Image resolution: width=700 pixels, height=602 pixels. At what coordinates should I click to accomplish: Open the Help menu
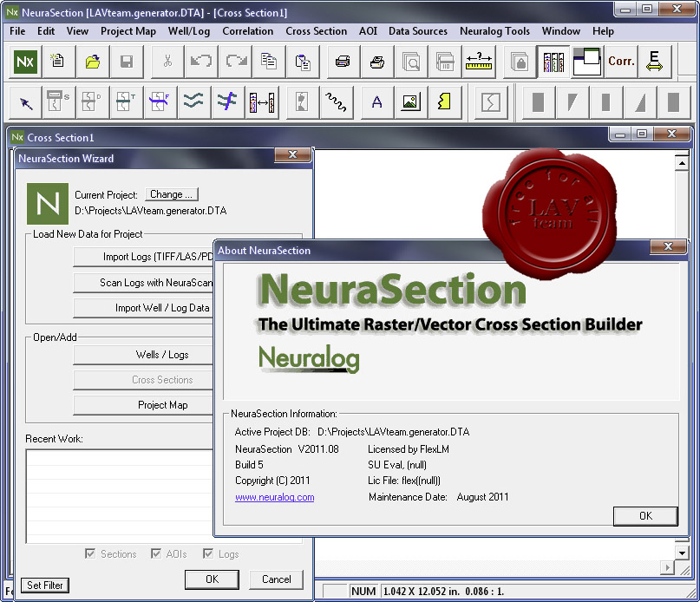[x=603, y=31]
